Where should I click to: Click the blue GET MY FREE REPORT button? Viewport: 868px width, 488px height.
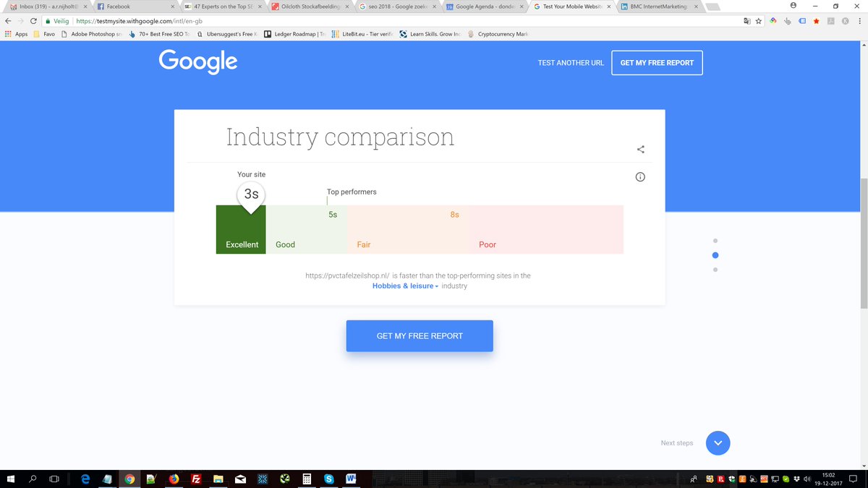point(420,336)
